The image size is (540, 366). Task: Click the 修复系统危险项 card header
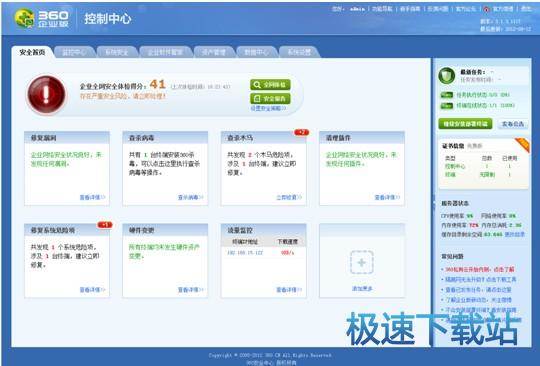[67, 230]
